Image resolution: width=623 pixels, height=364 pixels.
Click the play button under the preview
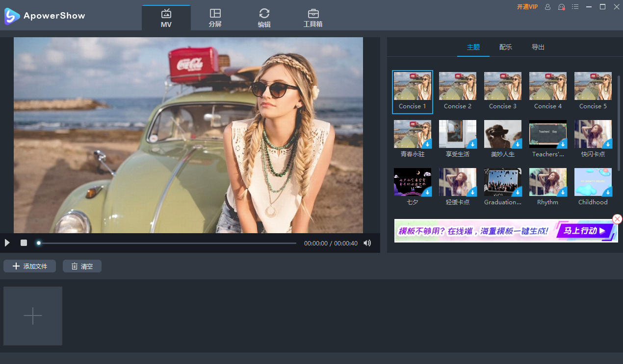[7, 243]
